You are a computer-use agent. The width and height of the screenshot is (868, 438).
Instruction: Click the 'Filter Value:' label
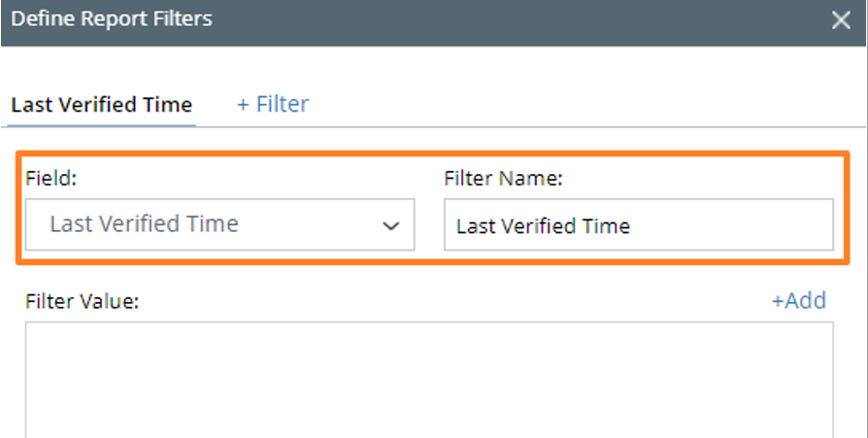coord(83,301)
